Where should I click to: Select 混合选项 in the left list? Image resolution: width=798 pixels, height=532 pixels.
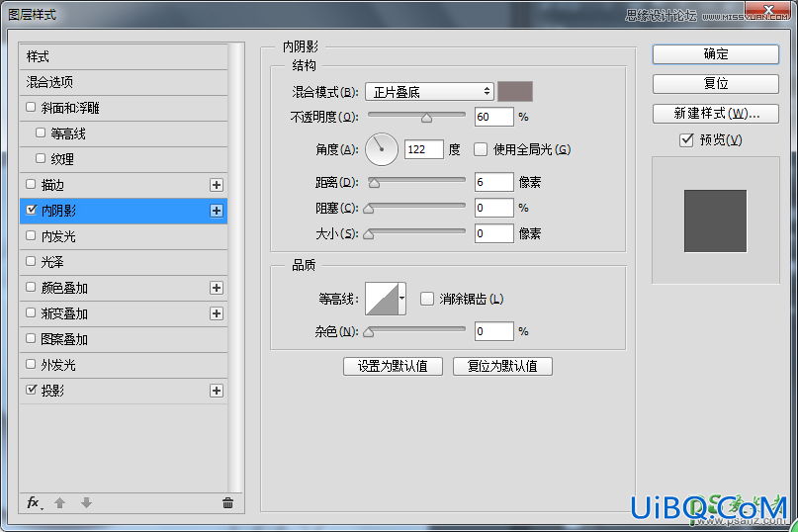pos(124,82)
